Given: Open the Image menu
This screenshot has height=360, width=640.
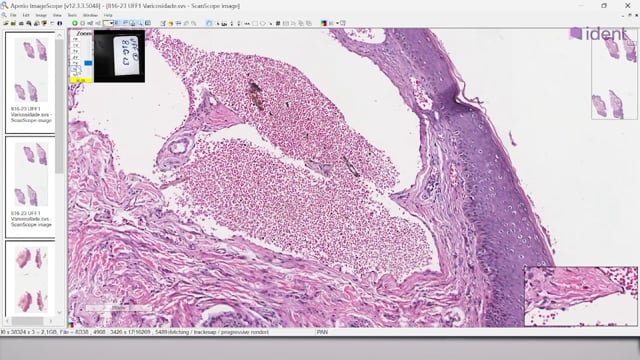Looking at the screenshot, I should pyautogui.click(x=41, y=15).
